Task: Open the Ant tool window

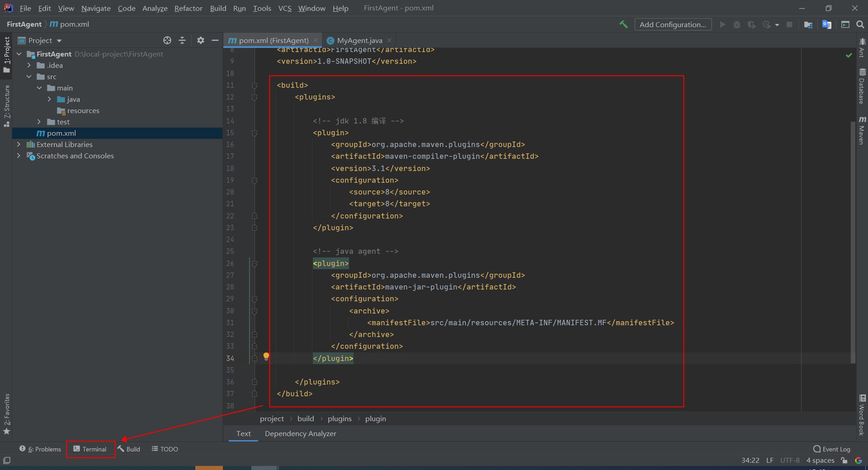Action: coord(862,47)
